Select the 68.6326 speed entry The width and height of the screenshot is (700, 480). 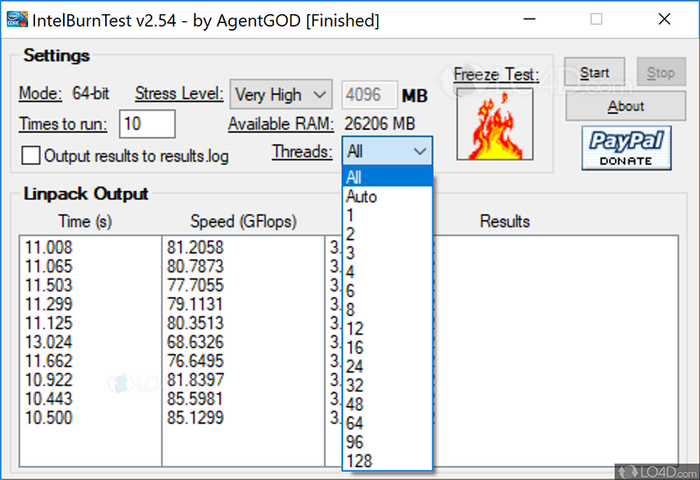point(195,342)
